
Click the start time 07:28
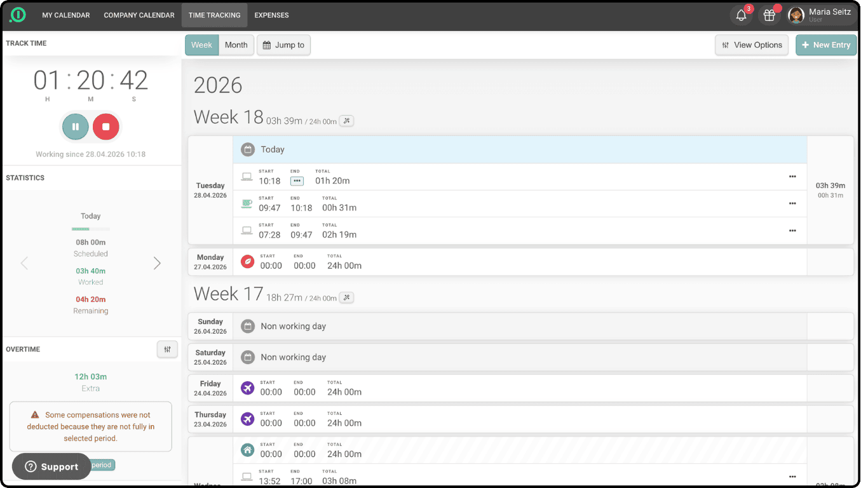[x=269, y=234]
